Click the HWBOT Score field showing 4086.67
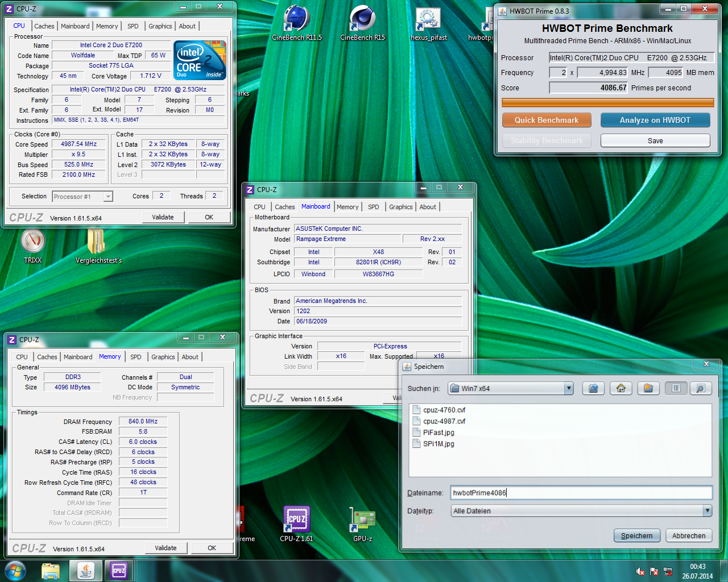Image resolution: width=728 pixels, height=582 pixels. click(589, 88)
